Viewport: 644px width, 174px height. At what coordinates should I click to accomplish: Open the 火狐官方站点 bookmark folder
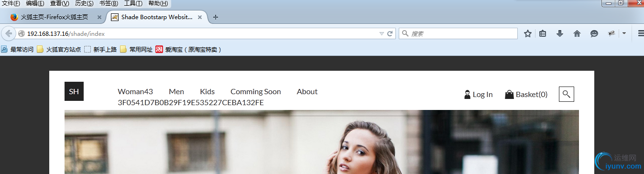click(x=59, y=49)
